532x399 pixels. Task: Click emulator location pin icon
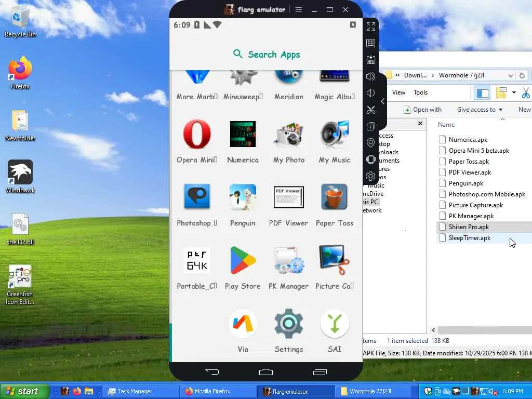point(371,143)
